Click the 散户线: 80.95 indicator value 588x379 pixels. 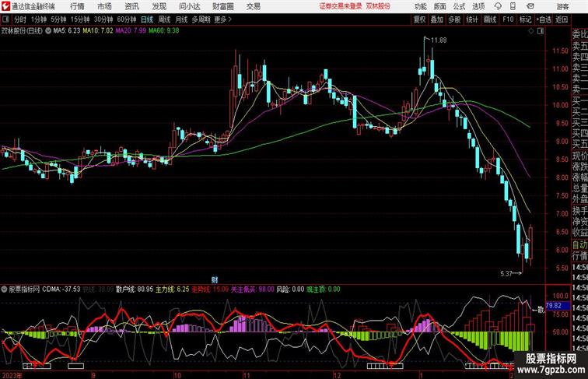[135, 290]
